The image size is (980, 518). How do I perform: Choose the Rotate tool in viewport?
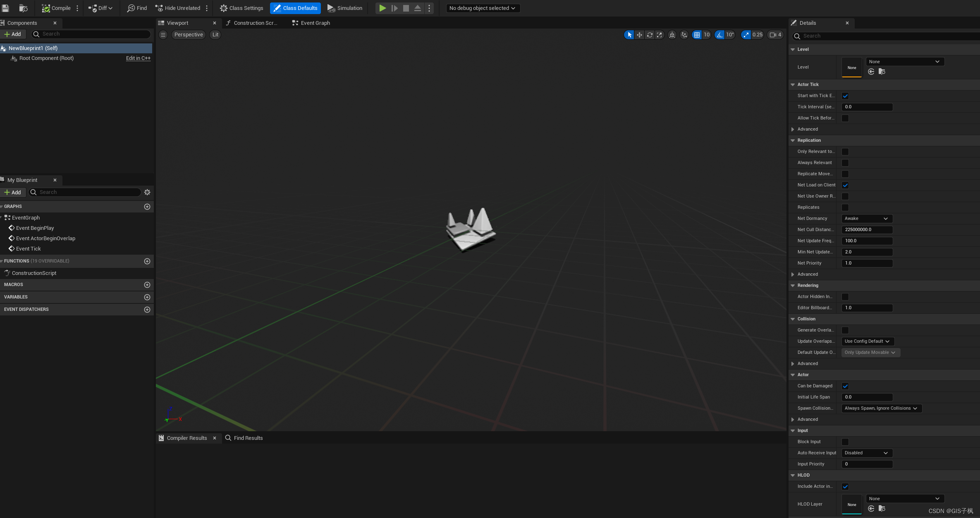click(x=650, y=35)
